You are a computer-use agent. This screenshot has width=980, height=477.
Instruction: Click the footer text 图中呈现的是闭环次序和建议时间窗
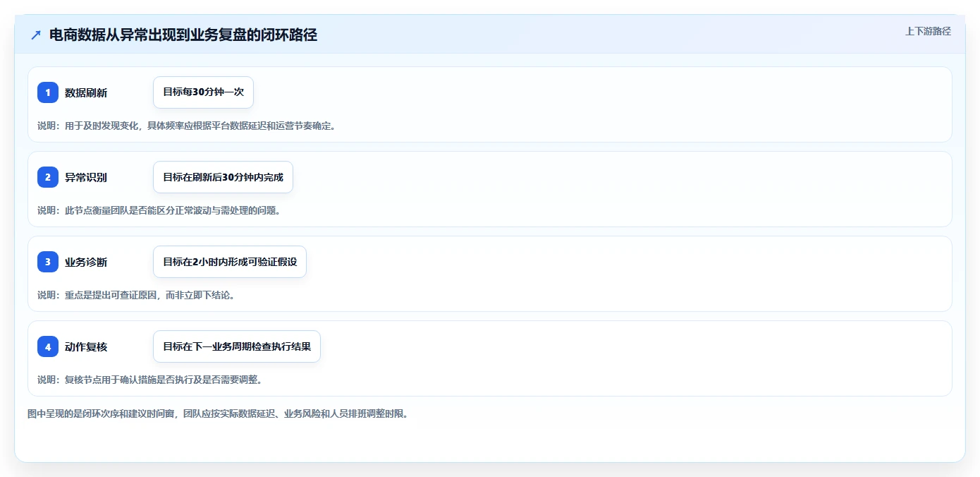point(218,413)
